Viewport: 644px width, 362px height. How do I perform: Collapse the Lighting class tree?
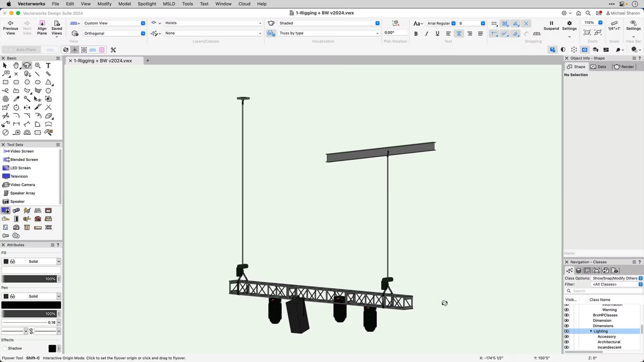pyautogui.click(x=591, y=331)
